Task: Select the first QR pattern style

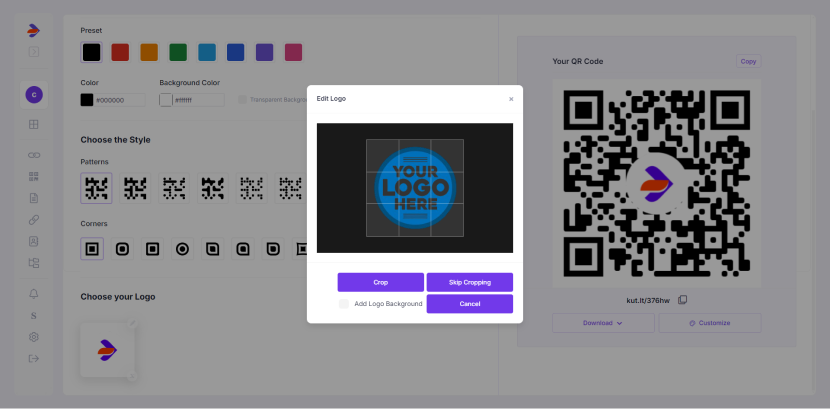Action: (96, 188)
